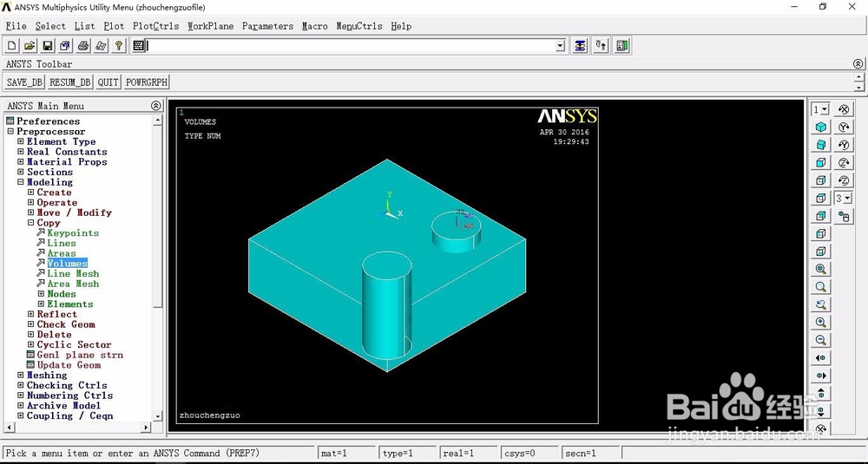
Task: Expand the Meshing node
Action: tap(21, 375)
